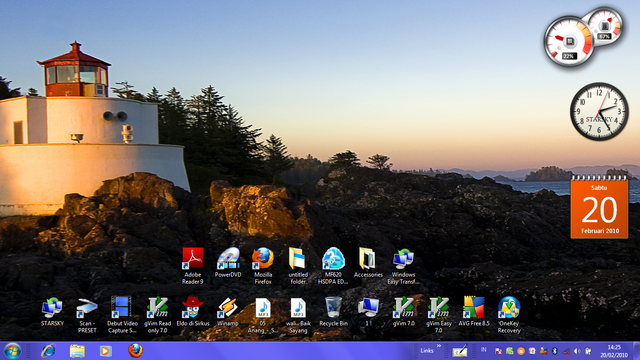640x360 pixels.
Task: Click the CPU meter gadget dial
Action: point(570,42)
